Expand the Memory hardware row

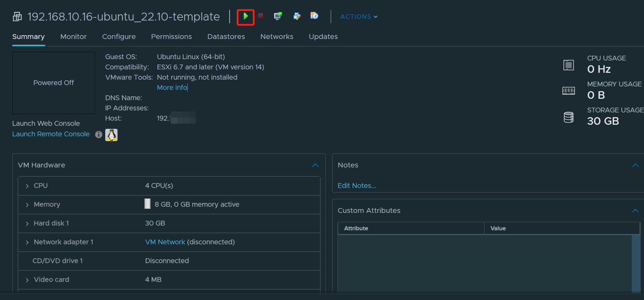pyautogui.click(x=27, y=205)
